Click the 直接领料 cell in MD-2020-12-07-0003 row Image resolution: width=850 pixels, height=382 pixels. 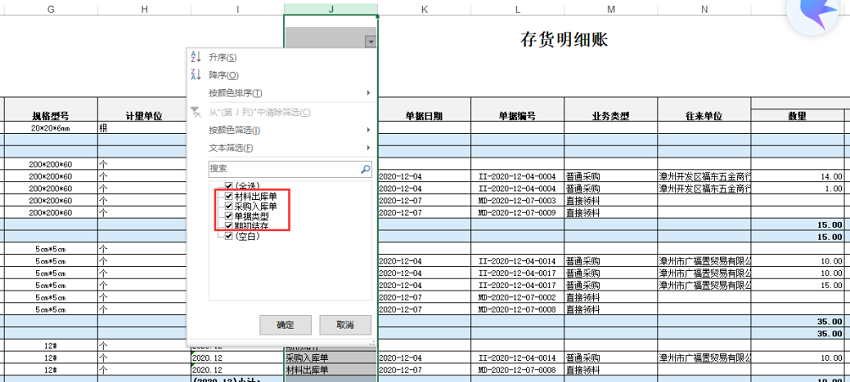(611, 200)
